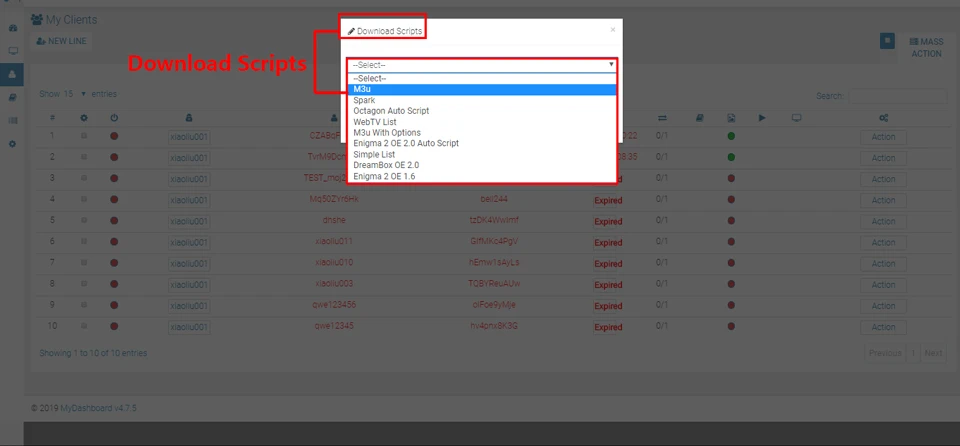Tick the checkbox in row 5
The image size is (960, 446).
(84, 221)
